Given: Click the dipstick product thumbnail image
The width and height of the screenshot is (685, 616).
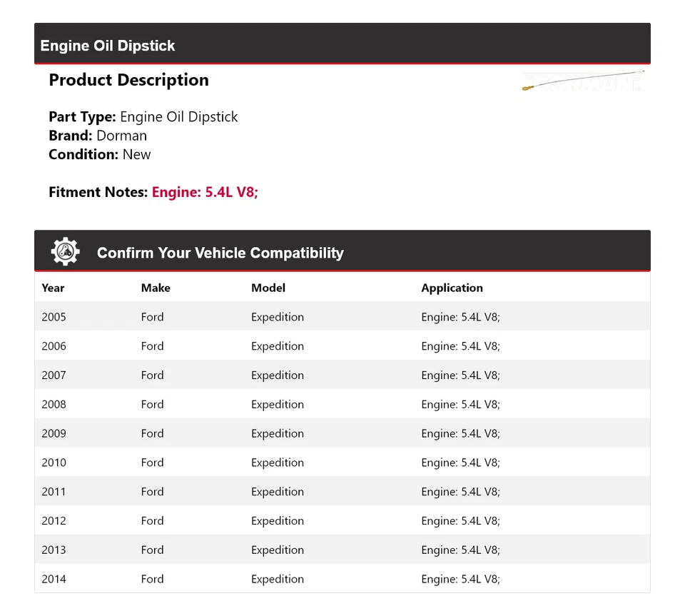Looking at the screenshot, I should click(582, 81).
